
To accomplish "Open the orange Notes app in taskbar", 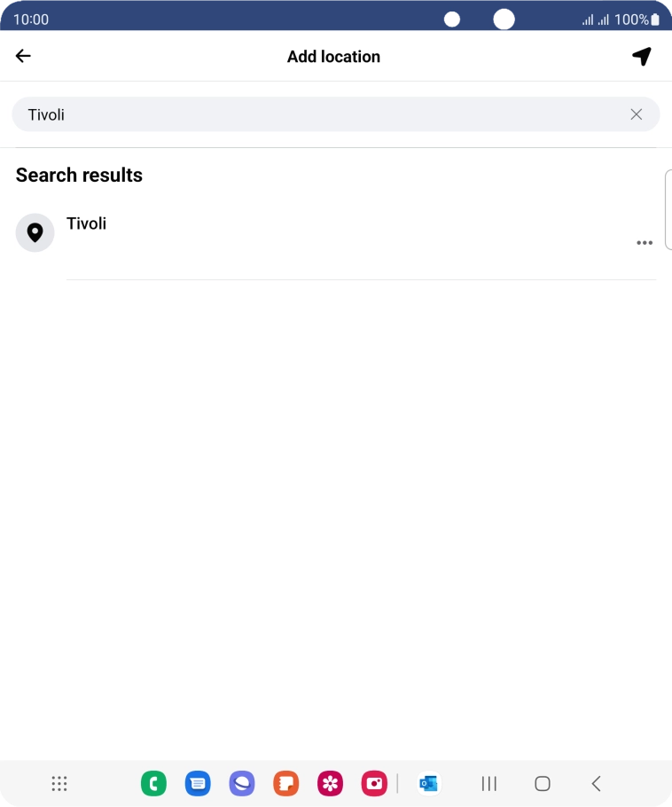I will tap(286, 784).
